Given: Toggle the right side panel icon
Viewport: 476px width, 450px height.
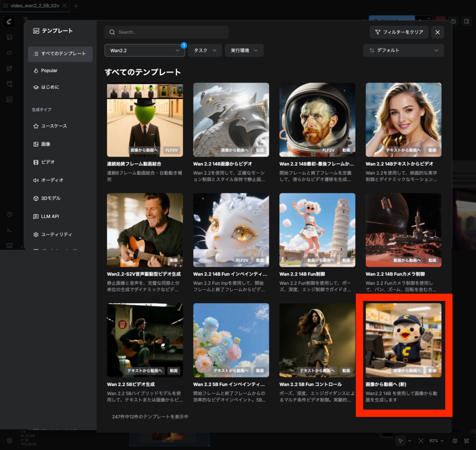Looking at the screenshot, I should pyautogui.click(x=467, y=21).
